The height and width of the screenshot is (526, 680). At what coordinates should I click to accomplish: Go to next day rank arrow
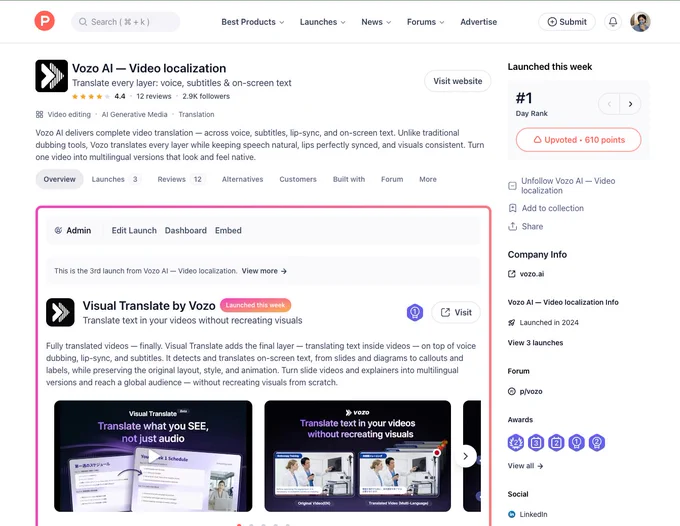point(630,104)
